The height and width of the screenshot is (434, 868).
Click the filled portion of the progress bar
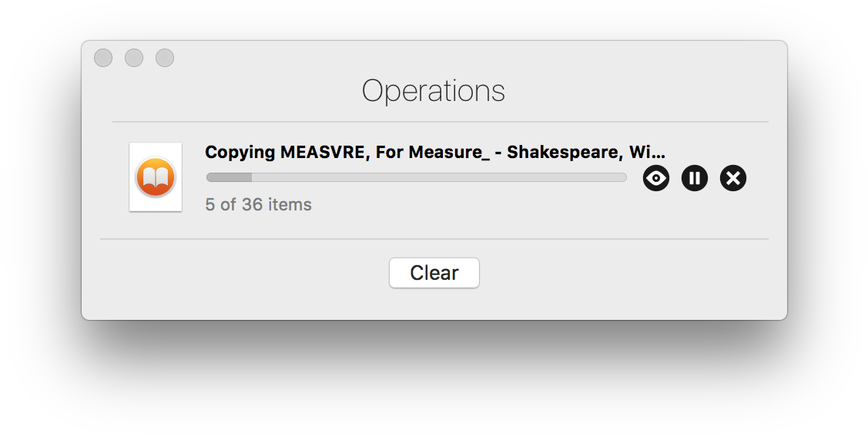click(x=230, y=177)
